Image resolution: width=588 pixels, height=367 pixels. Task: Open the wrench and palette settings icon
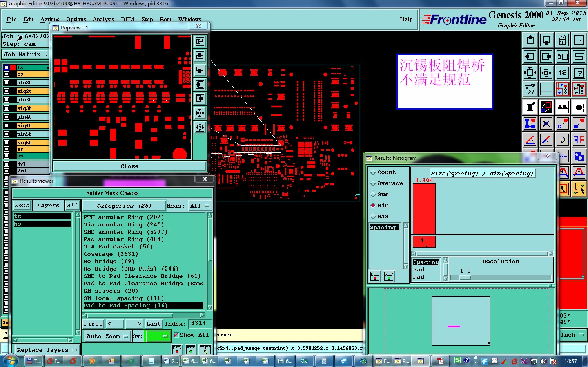[530, 89]
